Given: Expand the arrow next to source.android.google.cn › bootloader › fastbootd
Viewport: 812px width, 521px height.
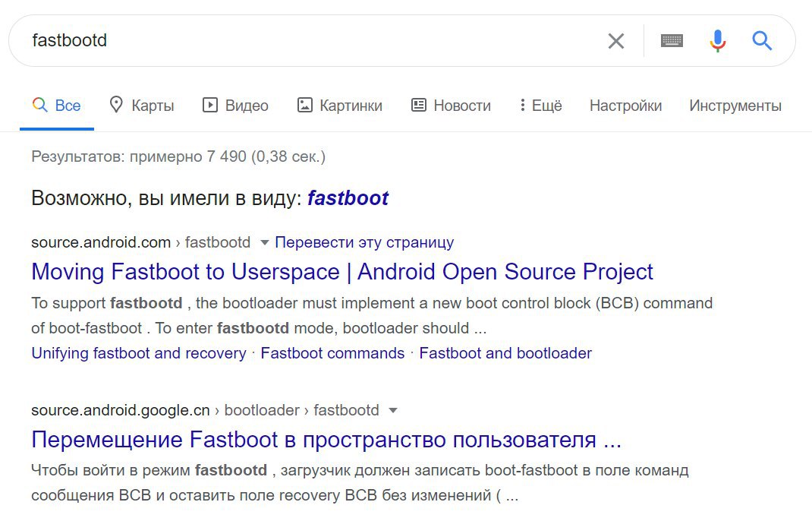Looking at the screenshot, I should pos(393,411).
